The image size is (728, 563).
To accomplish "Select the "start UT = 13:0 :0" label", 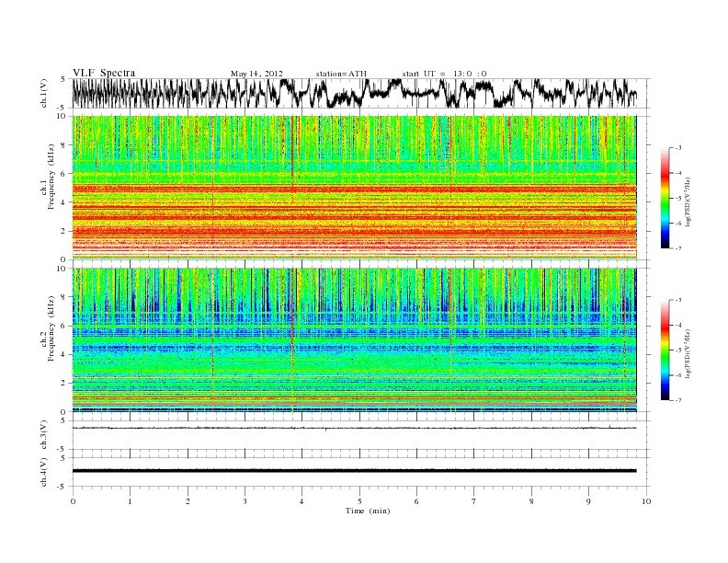I will point(444,74).
